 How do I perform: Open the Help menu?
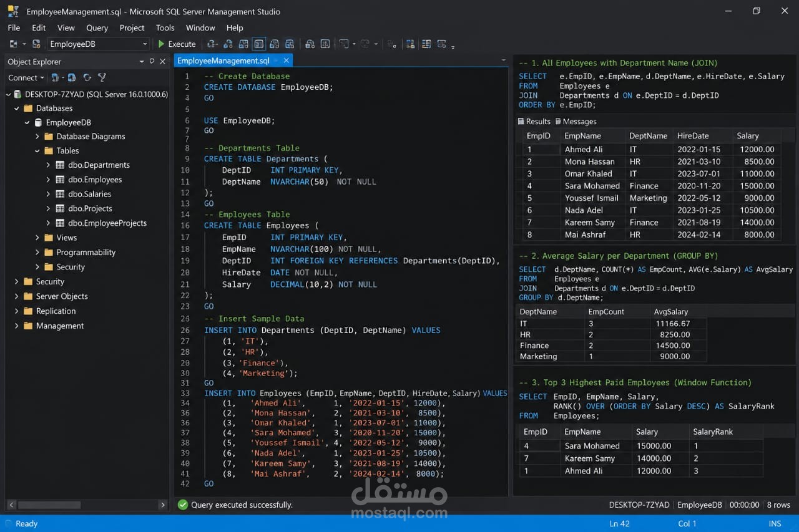(x=235, y=28)
